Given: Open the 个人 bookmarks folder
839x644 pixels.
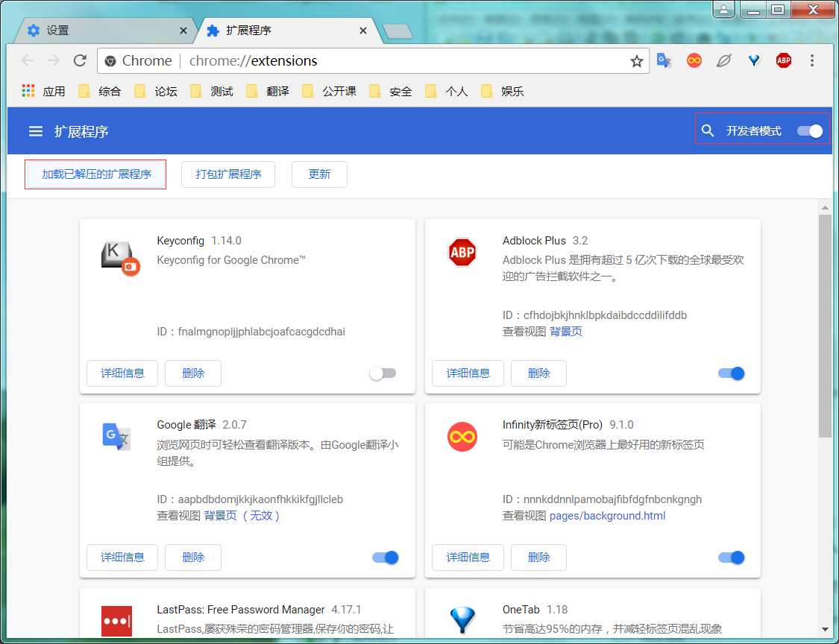Looking at the screenshot, I should [447, 91].
